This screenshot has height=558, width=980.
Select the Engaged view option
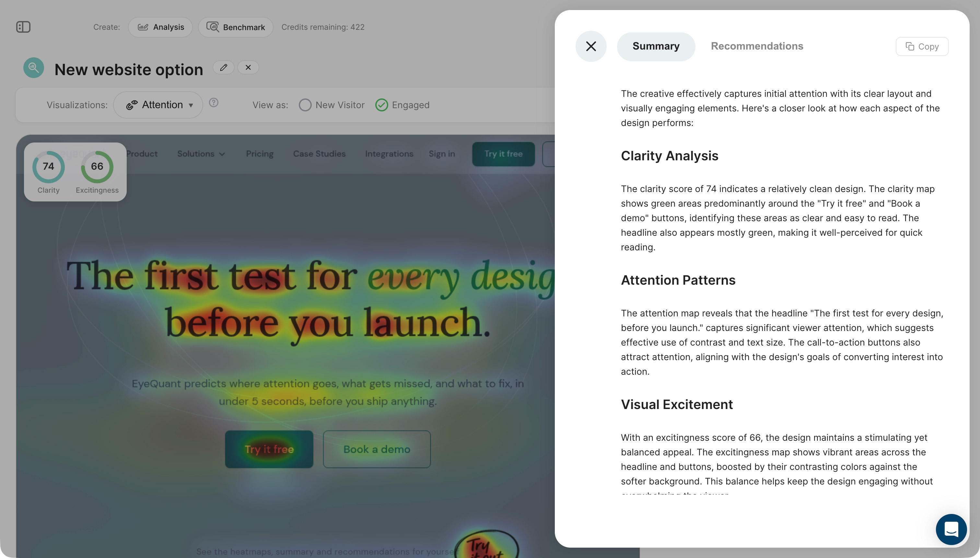[x=402, y=105]
